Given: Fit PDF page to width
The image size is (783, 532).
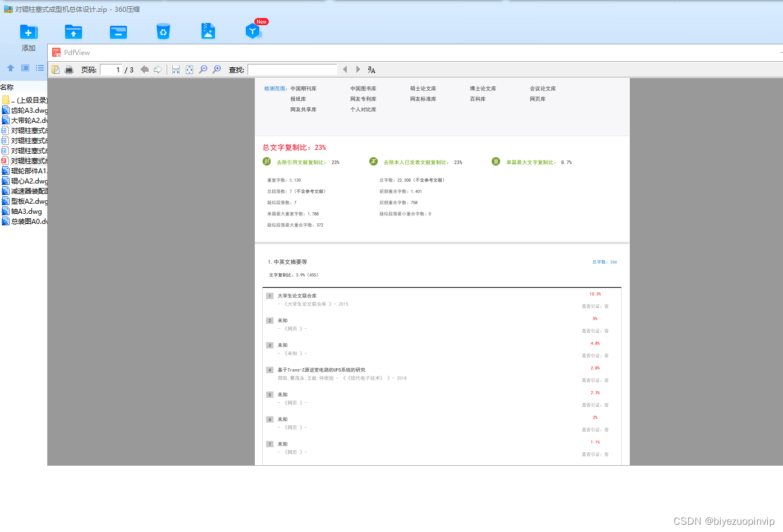Looking at the screenshot, I should (x=176, y=70).
